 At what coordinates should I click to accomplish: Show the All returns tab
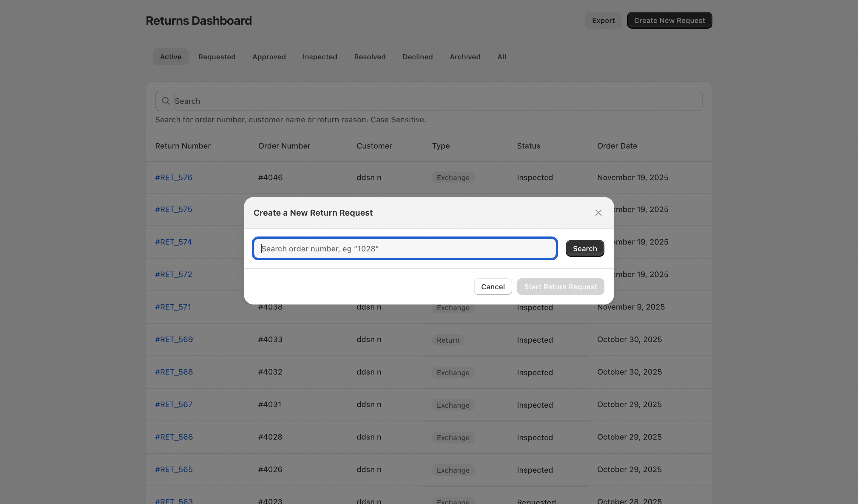click(x=501, y=57)
